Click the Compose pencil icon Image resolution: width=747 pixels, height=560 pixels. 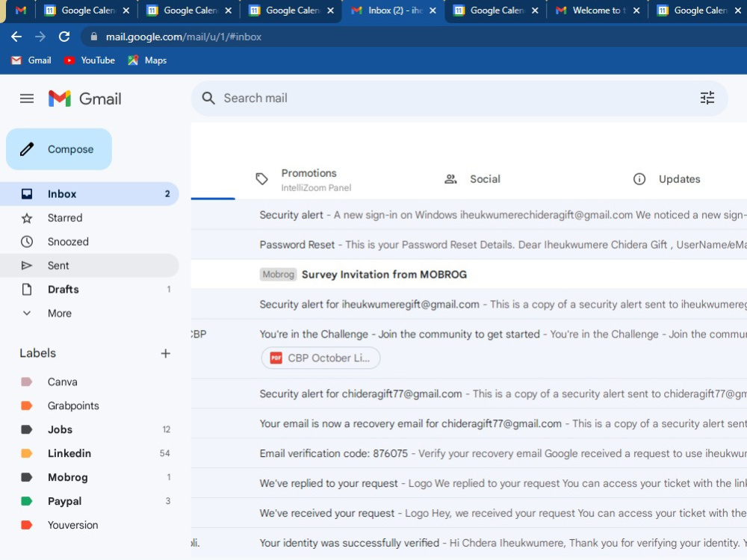click(27, 149)
